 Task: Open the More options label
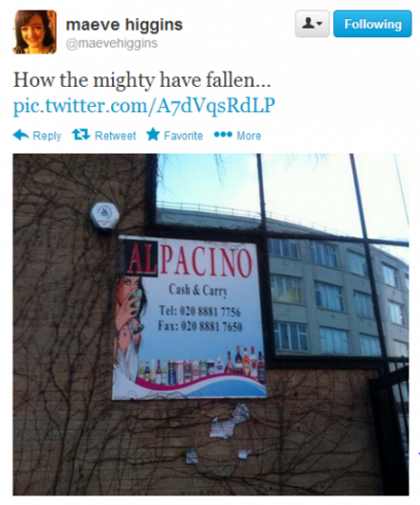pyautogui.click(x=249, y=136)
